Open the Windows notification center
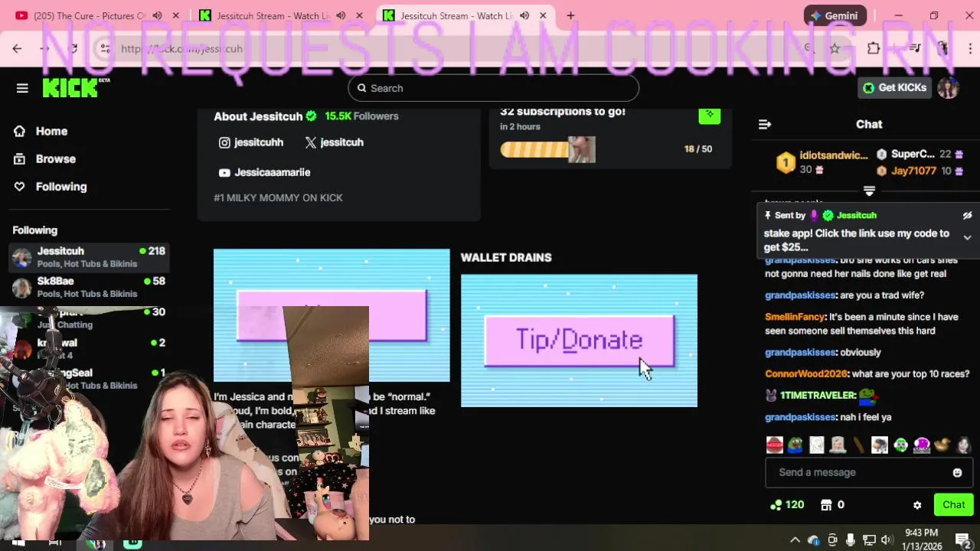Image resolution: width=980 pixels, height=551 pixels. click(x=963, y=540)
